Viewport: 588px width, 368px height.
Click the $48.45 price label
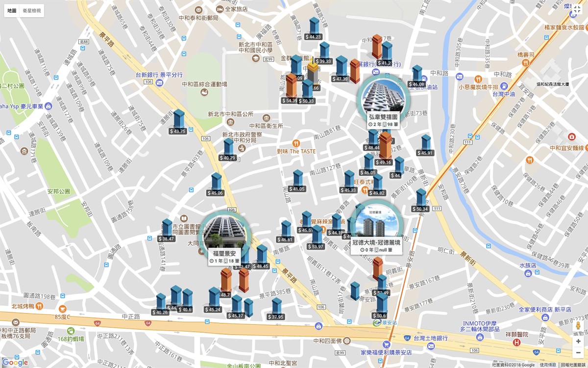click(x=261, y=266)
